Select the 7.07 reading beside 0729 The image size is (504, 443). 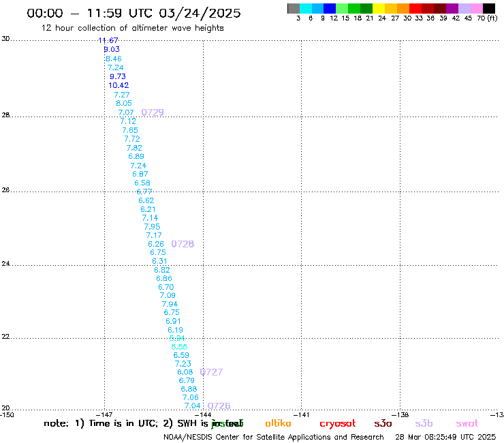[126, 112]
